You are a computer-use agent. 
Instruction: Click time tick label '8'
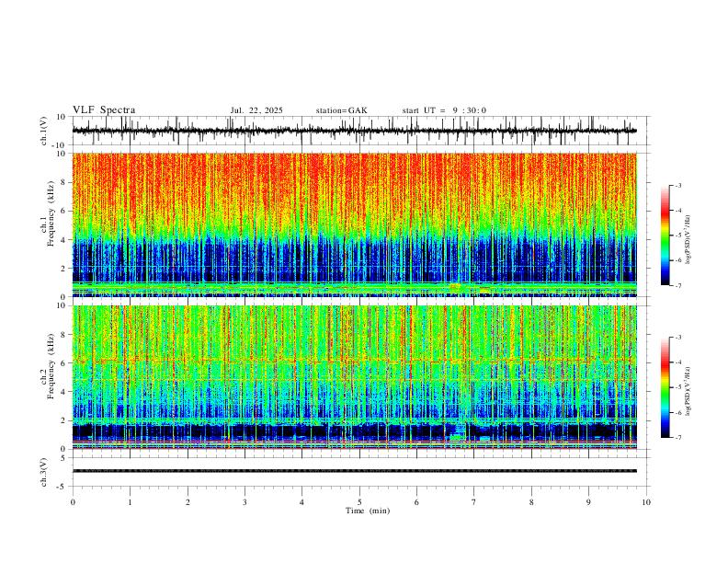(531, 502)
